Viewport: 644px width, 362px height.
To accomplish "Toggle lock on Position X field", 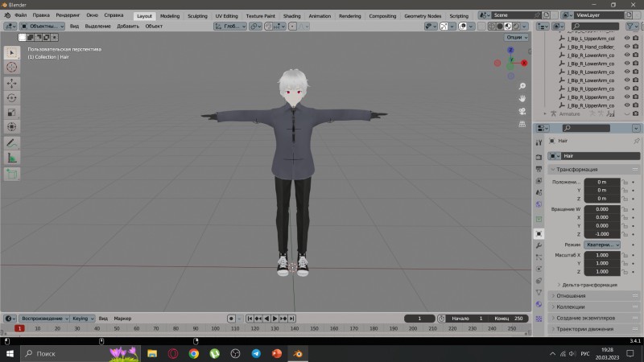I will [625, 182].
